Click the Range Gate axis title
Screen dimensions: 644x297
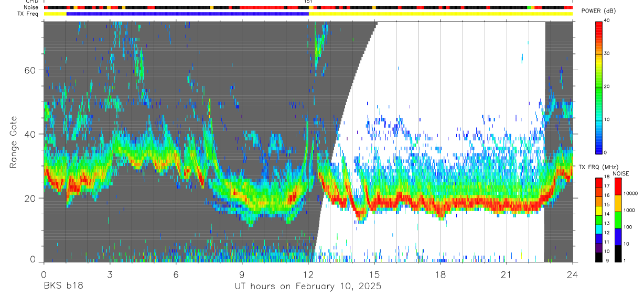point(14,142)
